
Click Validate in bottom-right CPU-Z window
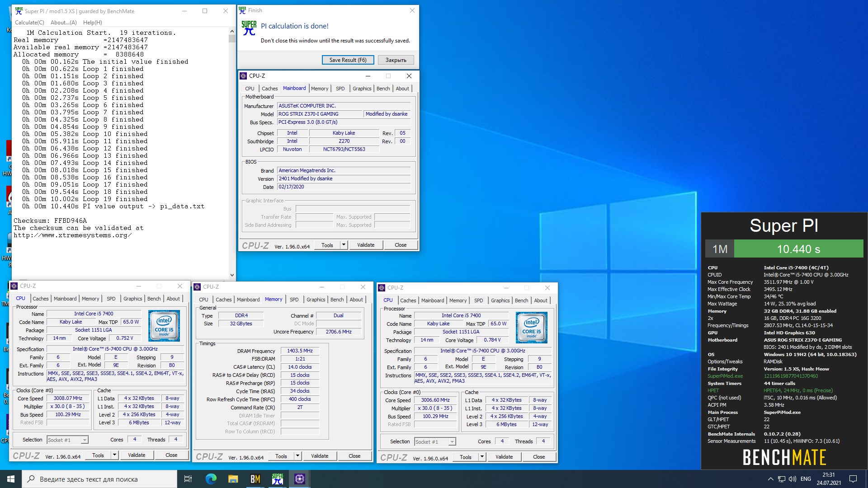click(504, 457)
